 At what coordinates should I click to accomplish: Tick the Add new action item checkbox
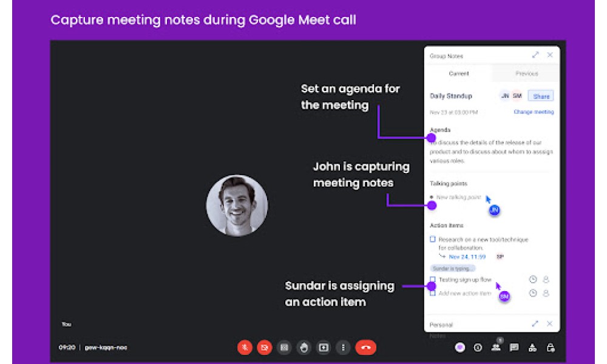(433, 293)
